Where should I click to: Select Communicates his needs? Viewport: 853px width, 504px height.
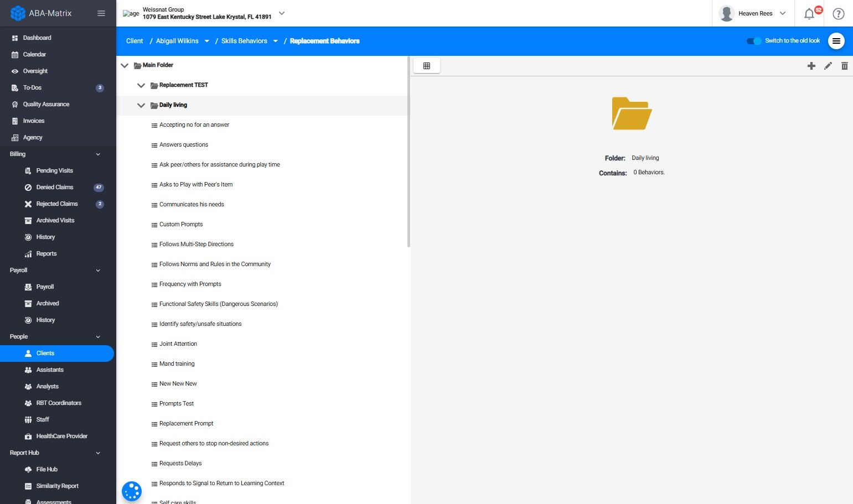coord(192,205)
